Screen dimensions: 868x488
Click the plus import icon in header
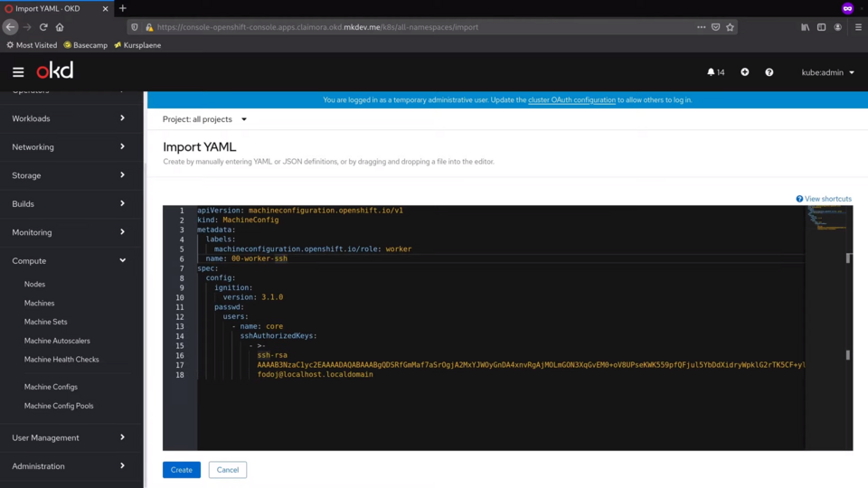pyautogui.click(x=744, y=72)
